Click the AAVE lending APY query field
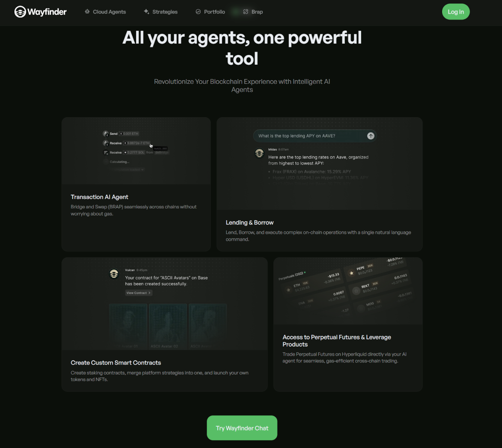This screenshot has height=448, width=502. (309, 136)
